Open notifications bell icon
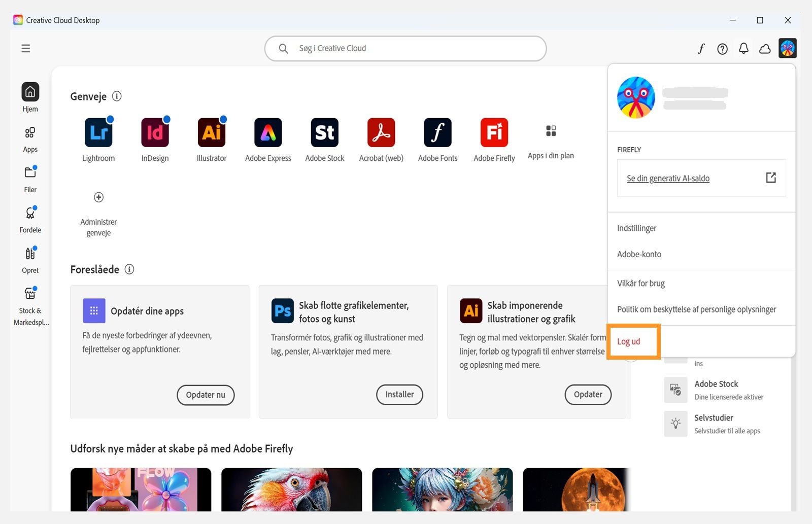Screen dimensions: 812x524 (743, 49)
